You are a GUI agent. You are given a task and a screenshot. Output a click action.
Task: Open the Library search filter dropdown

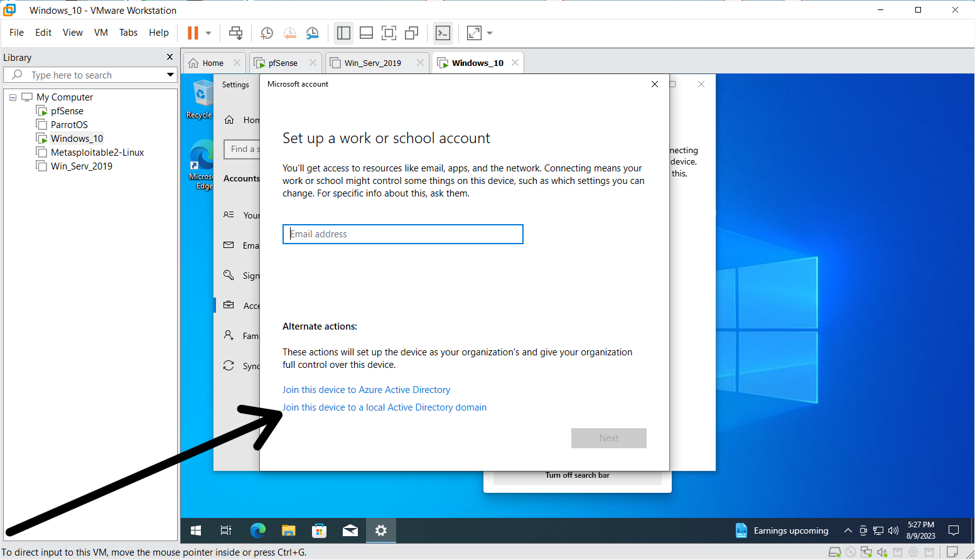tap(170, 75)
